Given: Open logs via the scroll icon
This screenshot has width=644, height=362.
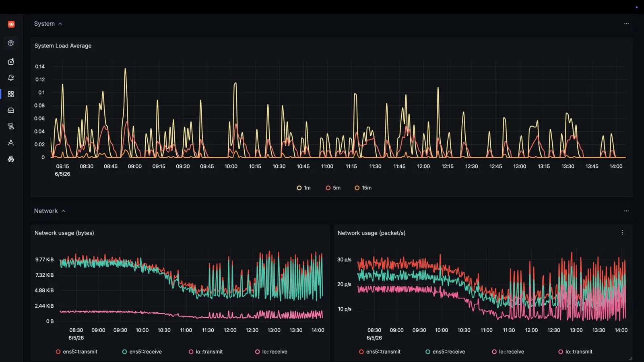Looking at the screenshot, I should (11, 126).
